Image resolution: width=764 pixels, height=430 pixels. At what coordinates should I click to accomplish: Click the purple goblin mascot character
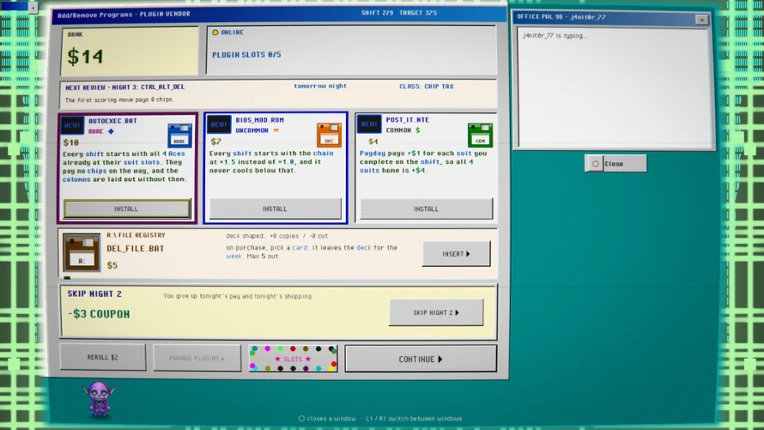click(x=99, y=399)
